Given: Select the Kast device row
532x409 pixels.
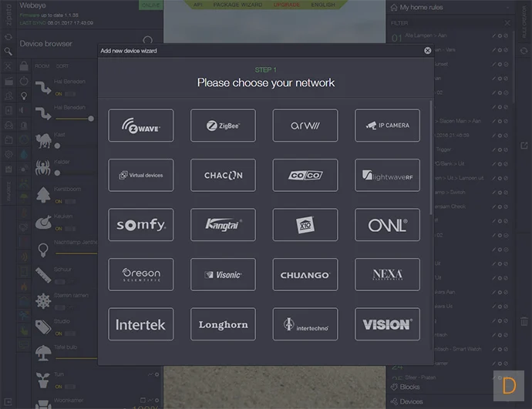Looking at the screenshot, I should 66,140.
